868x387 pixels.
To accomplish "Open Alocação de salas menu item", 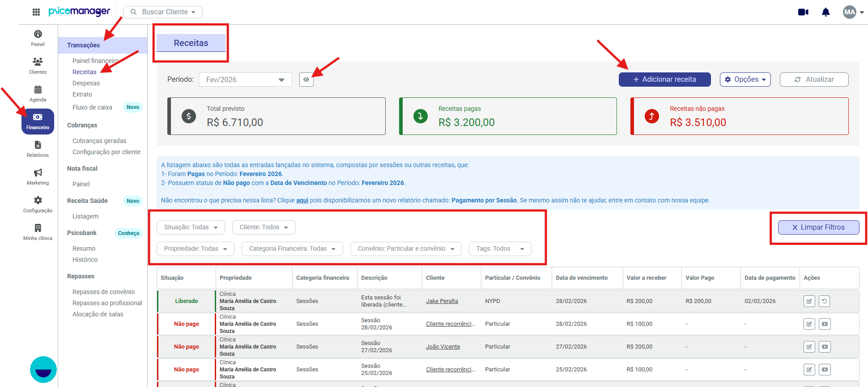I will tap(98, 314).
